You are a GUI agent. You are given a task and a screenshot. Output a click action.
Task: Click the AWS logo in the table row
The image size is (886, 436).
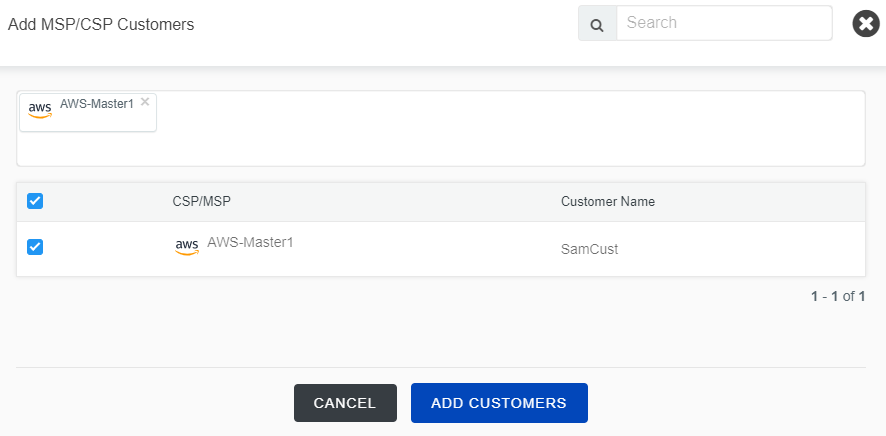(187, 247)
